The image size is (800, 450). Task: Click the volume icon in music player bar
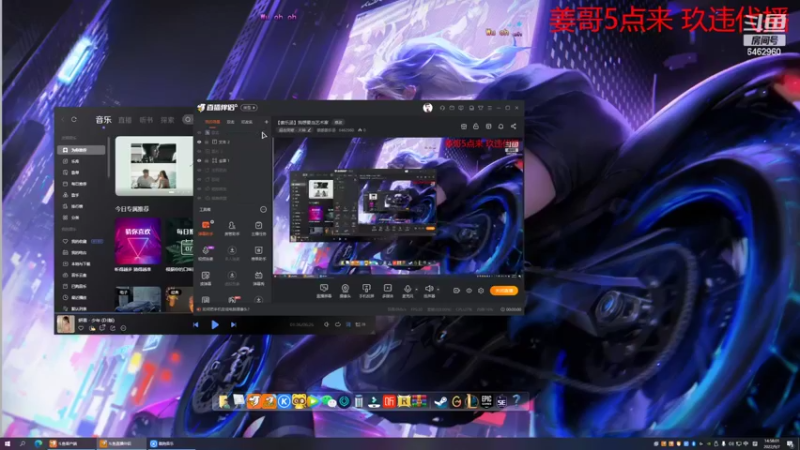[327, 324]
